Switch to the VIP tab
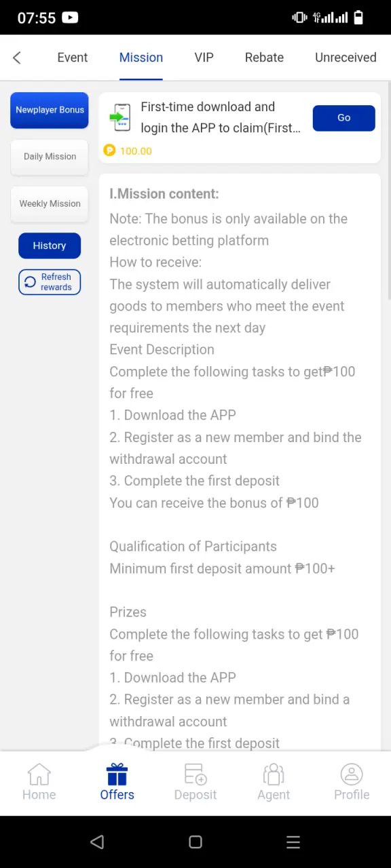 coord(204,58)
